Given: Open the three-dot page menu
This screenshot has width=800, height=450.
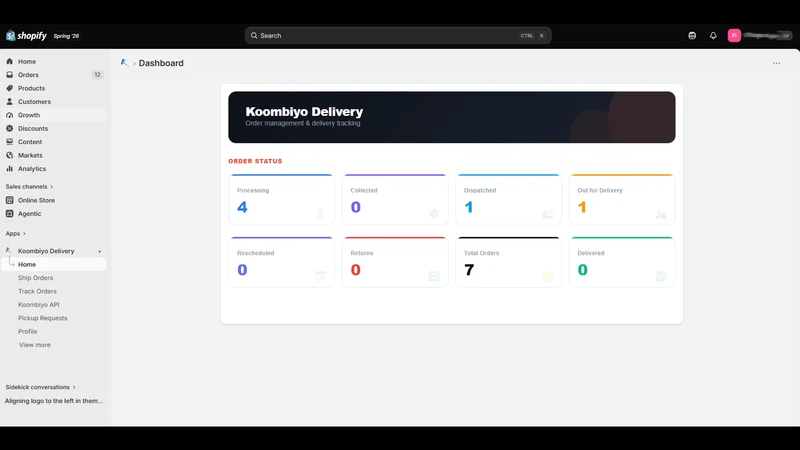Looking at the screenshot, I should point(776,63).
